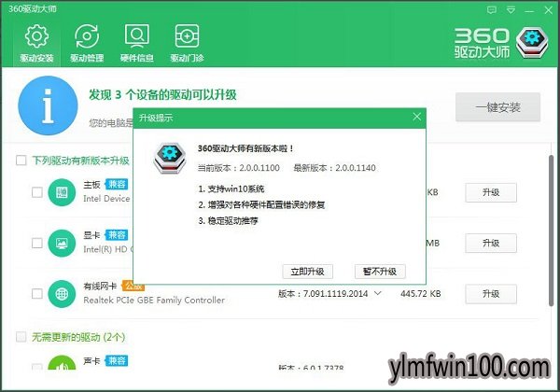Check the 下列驱动有新版本升级 select-all checkbox
This screenshot has height=392, width=560.
click(x=21, y=161)
